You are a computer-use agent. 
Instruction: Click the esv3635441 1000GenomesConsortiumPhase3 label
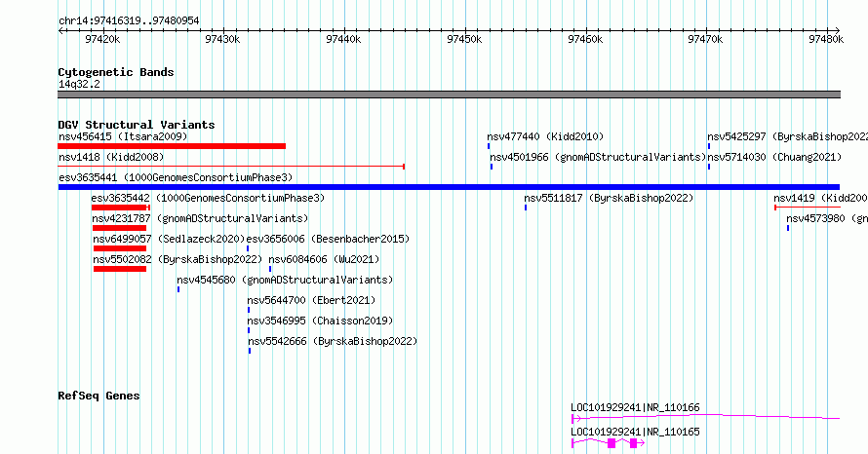pyautogui.click(x=176, y=177)
